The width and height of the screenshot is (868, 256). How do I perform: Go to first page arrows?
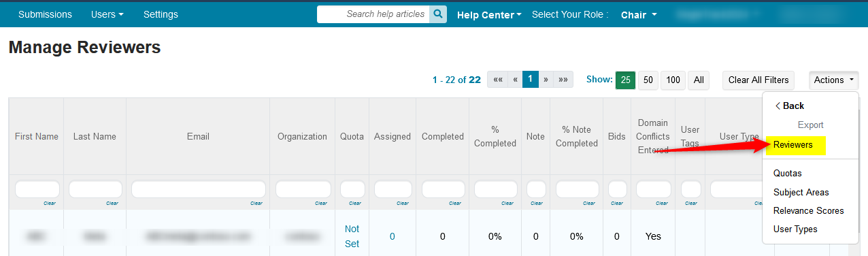(498, 80)
